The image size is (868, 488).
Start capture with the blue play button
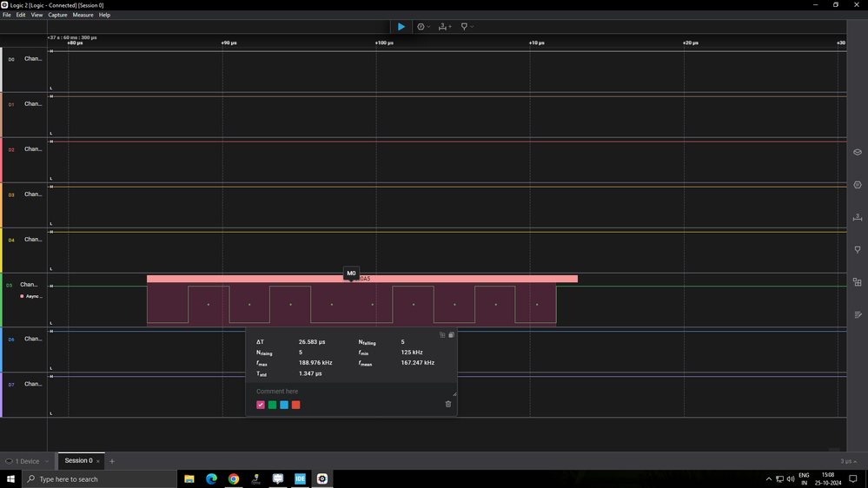click(x=401, y=27)
